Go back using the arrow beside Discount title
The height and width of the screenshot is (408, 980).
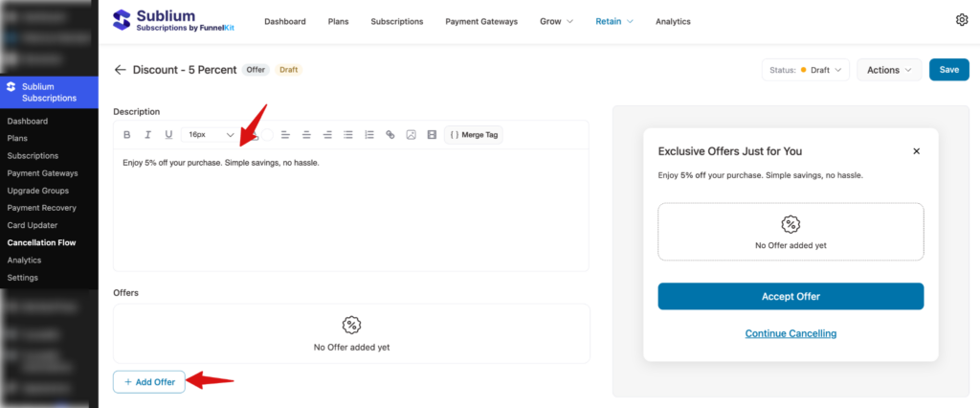click(x=120, y=70)
